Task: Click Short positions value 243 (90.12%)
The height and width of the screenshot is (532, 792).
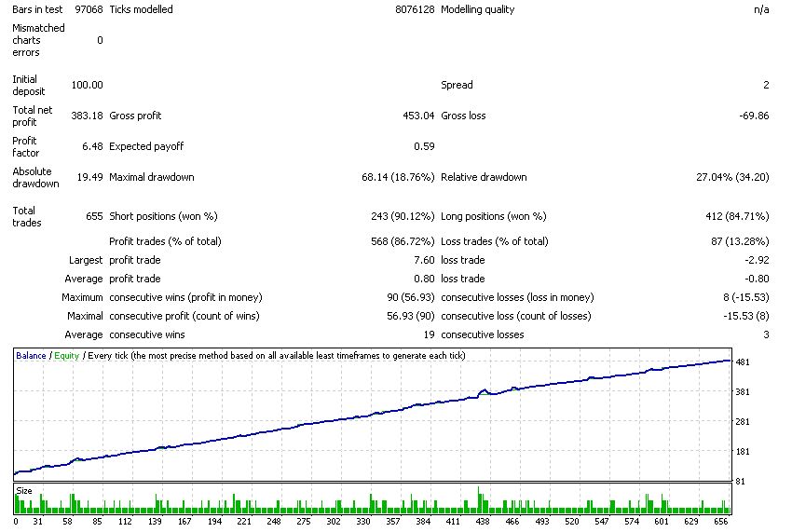Action: click(x=403, y=216)
